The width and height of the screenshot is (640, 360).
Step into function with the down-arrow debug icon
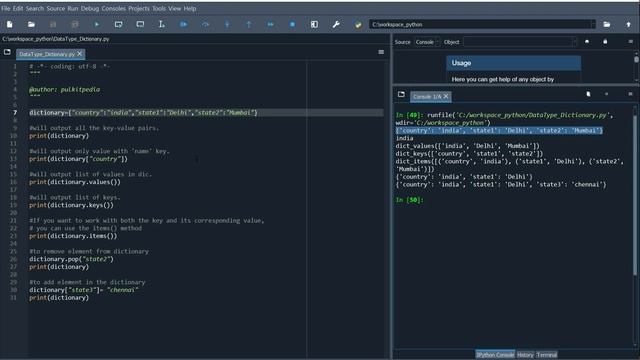[227, 24]
